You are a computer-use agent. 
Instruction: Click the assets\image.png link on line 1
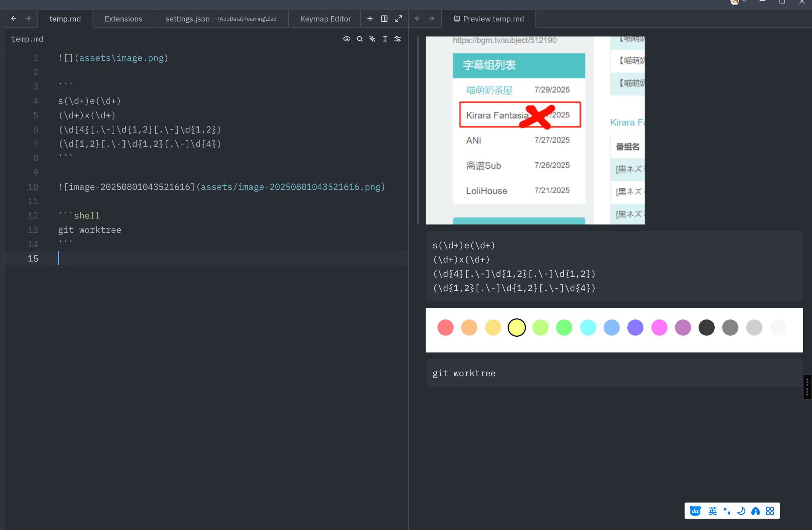[121, 58]
